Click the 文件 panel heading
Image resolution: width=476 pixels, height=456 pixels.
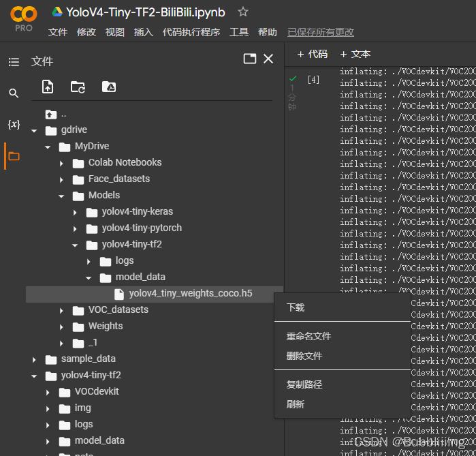click(x=42, y=61)
